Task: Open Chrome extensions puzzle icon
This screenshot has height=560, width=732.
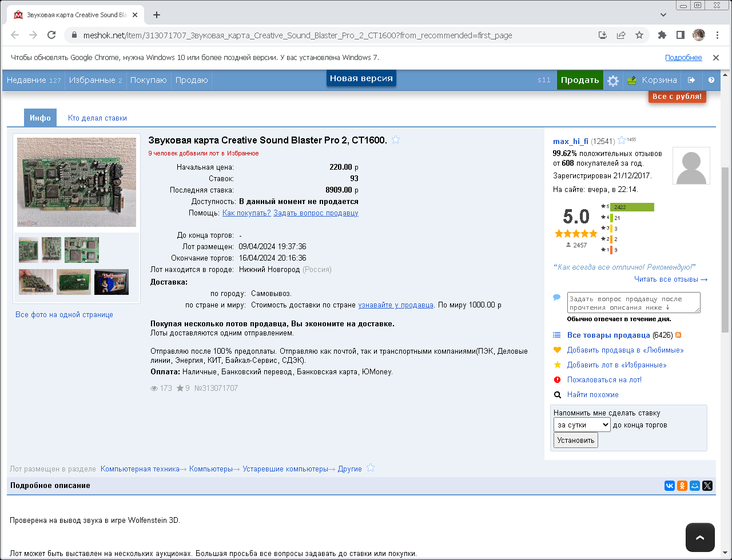Action: 662,35
